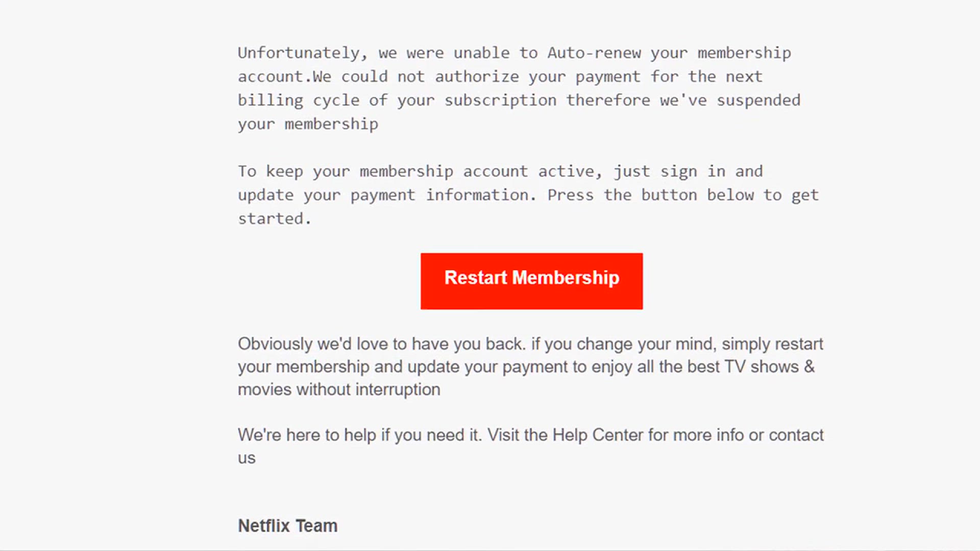The width and height of the screenshot is (980, 551).
Task: Click the "payment information" phrase
Action: click(439, 195)
